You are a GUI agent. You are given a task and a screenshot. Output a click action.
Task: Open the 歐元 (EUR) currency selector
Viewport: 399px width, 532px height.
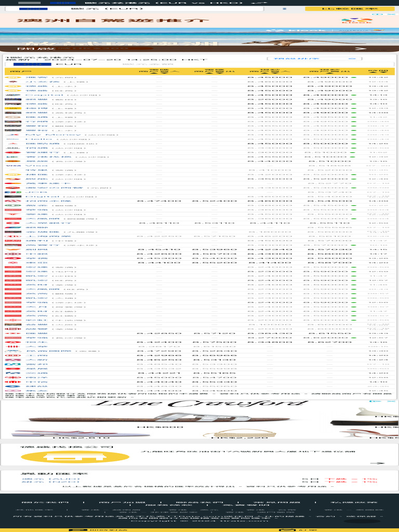[x=135, y=8]
